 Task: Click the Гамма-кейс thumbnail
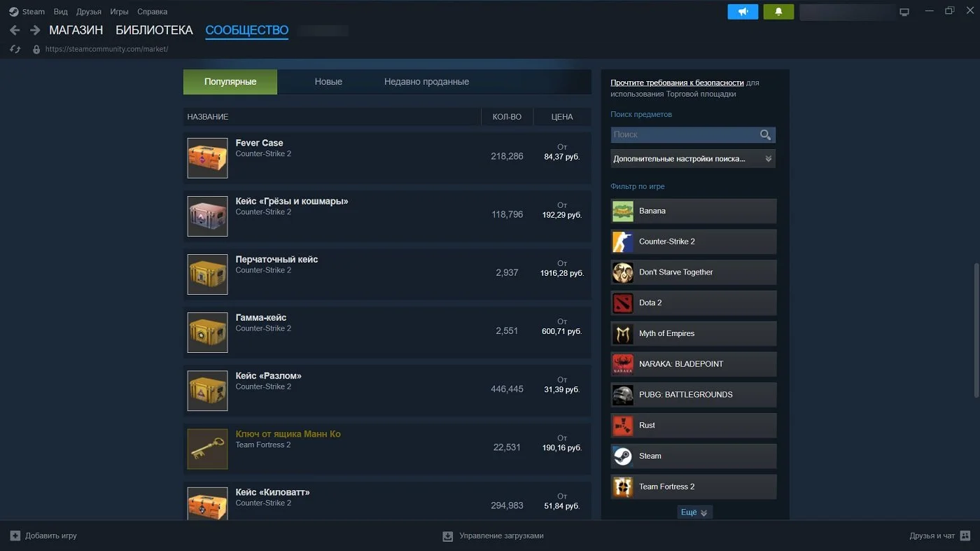pyautogui.click(x=207, y=332)
